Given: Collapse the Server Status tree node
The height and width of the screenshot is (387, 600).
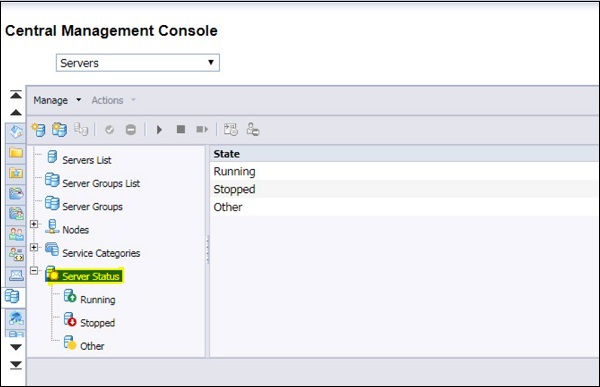Looking at the screenshot, I should (x=34, y=271).
